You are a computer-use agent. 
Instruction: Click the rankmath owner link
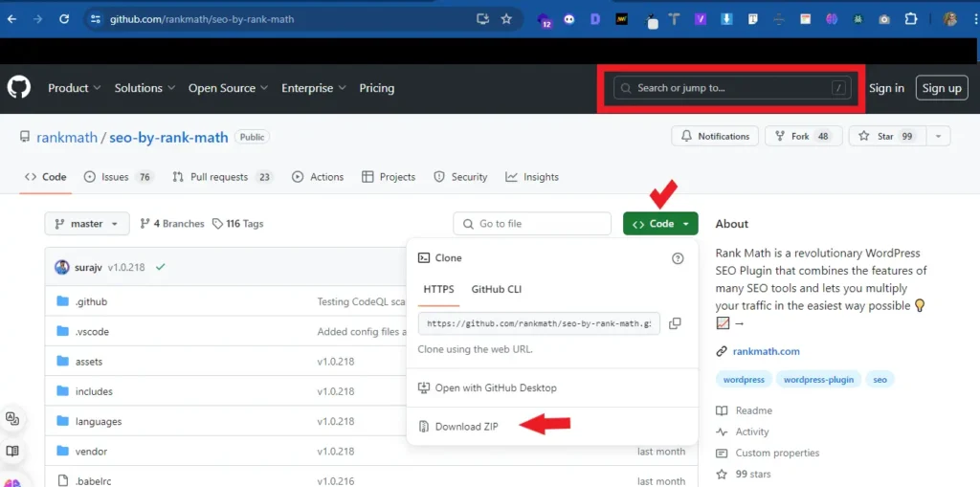[x=67, y=138]
